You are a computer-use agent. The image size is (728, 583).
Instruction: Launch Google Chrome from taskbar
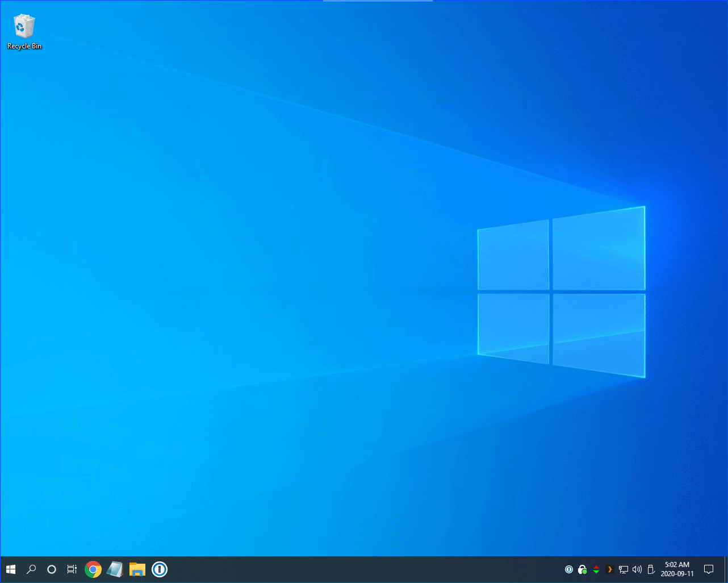93,569
